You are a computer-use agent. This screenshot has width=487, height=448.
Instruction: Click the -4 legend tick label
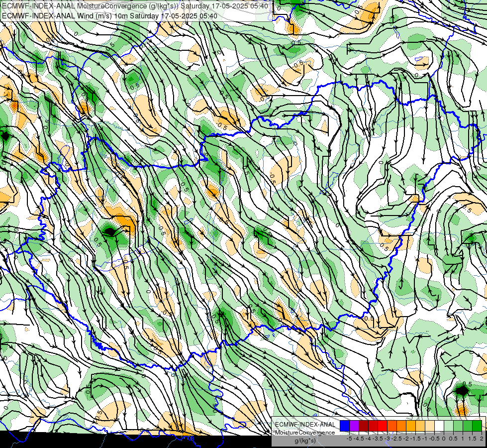(x=368, y=439)
